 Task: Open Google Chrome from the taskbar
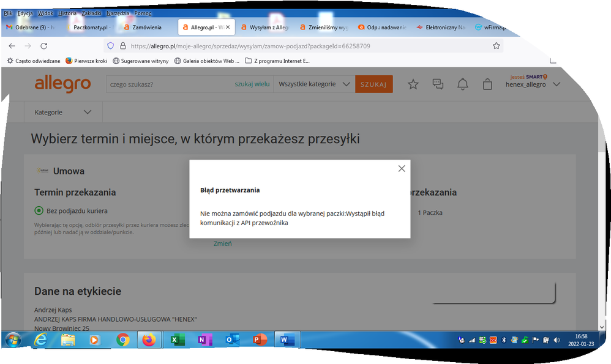(x=123, y=340)
